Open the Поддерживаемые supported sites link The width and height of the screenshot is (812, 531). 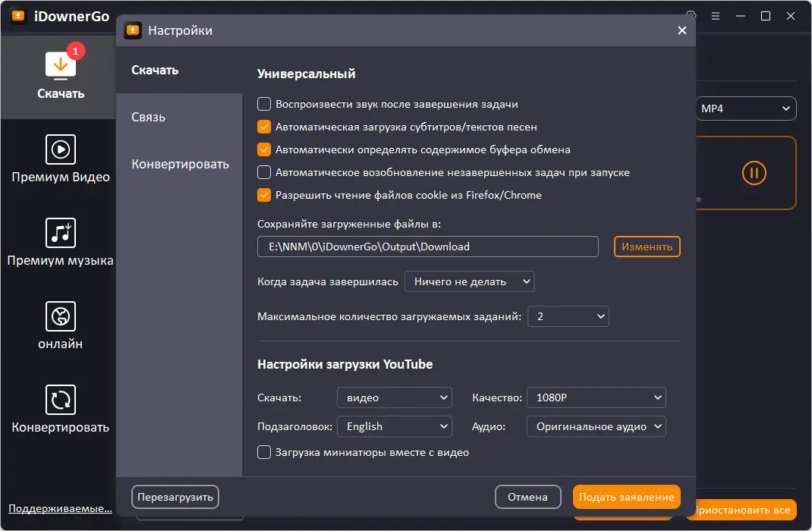tap(60, 508)
